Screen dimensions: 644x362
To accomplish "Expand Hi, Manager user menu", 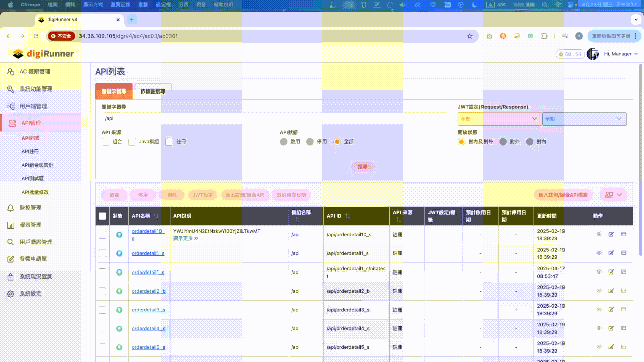I will pos(621,54).
